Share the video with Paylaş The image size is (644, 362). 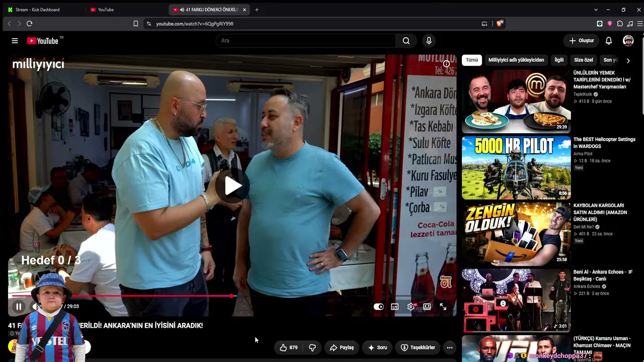tap(342, 347)
